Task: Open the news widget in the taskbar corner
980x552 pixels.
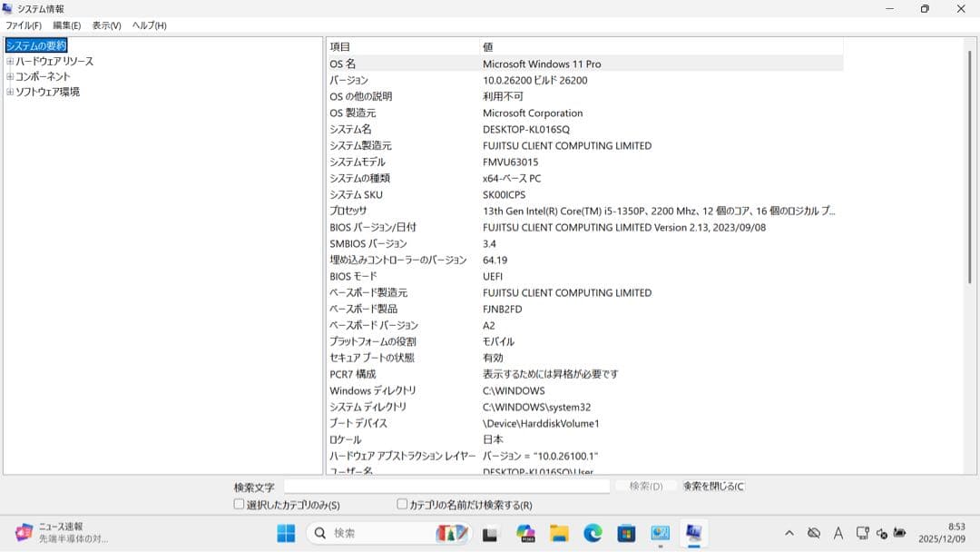Action: (x=54, y=534)
